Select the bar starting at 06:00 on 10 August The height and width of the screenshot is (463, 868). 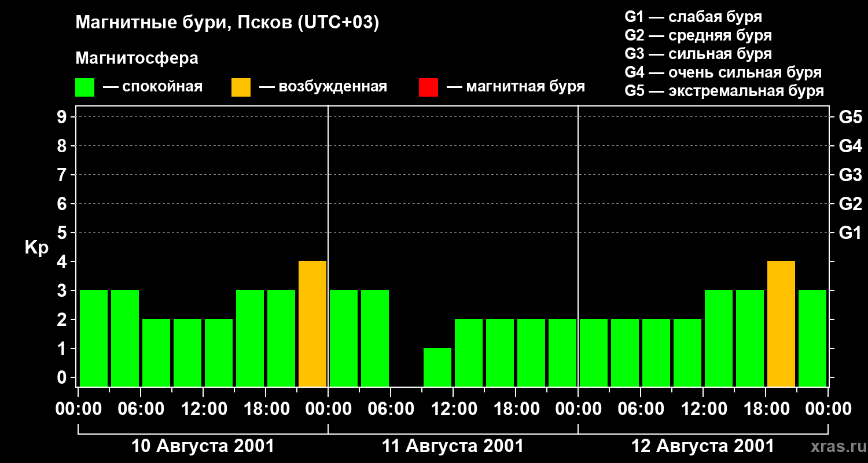156,353
